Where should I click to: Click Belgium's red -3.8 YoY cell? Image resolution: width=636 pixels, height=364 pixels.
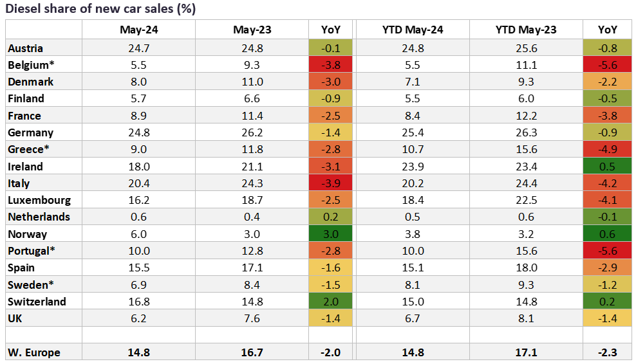point(331,65)
